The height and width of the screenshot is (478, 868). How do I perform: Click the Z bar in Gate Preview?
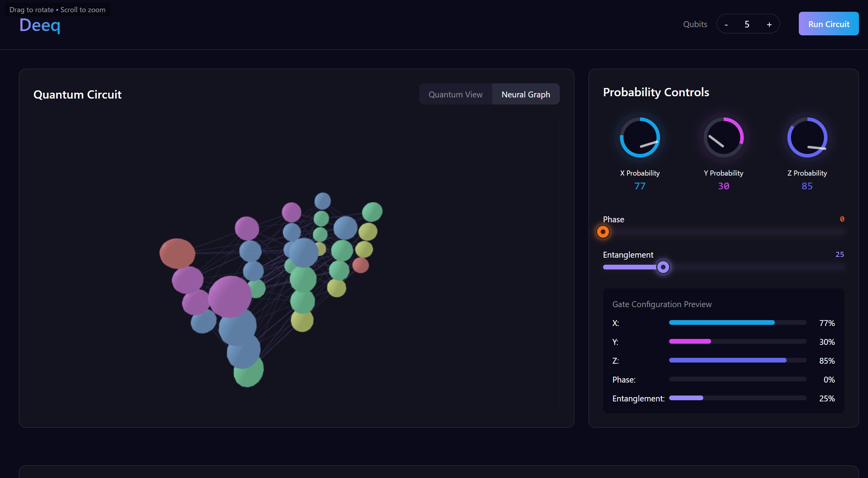(737, 360)
